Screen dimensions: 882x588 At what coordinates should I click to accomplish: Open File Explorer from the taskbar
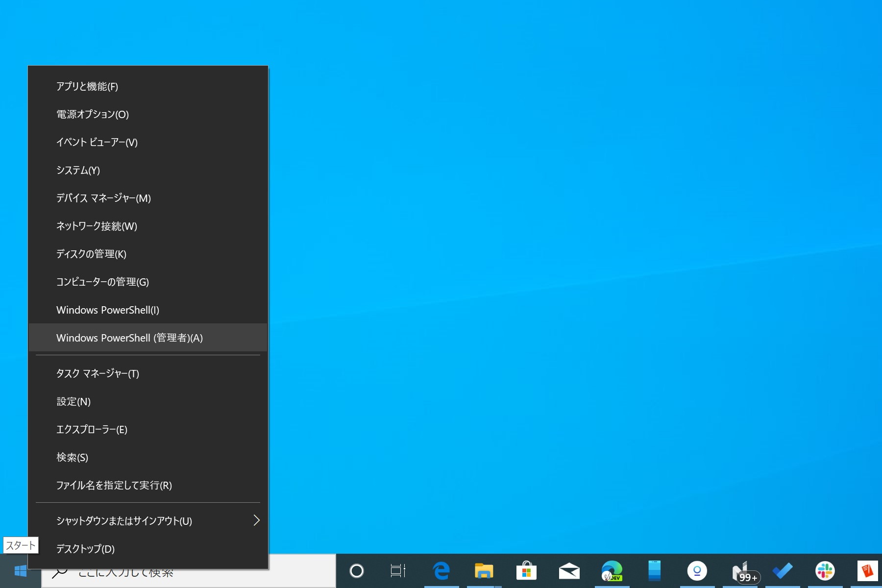click(x=484, y=571)
